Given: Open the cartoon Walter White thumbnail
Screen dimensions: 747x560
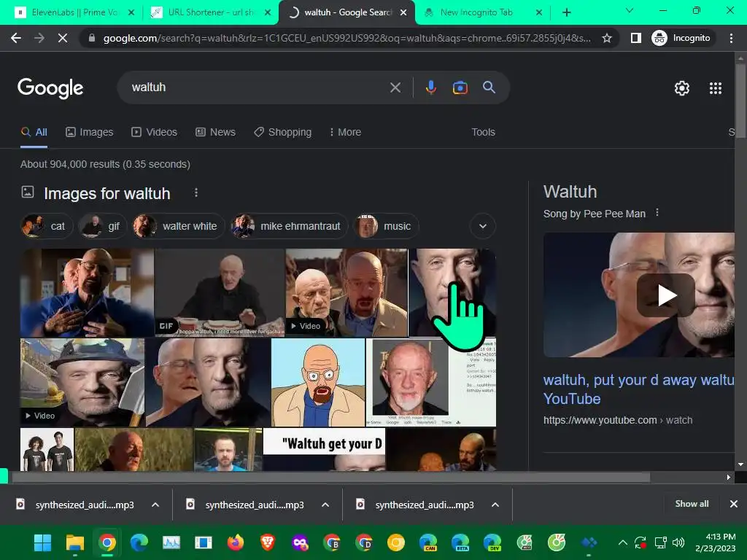Looking at the screenshot, I should click(318, 382).
